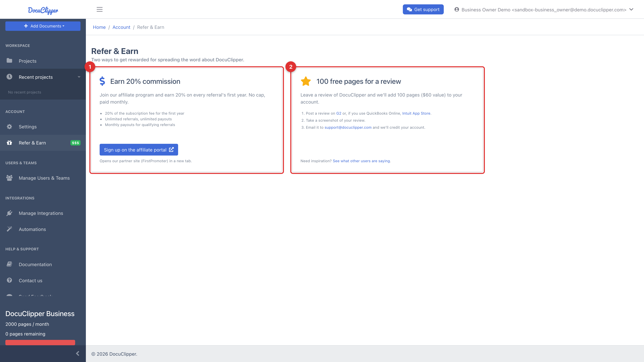Click the pages remaining progress bar
Viewport: 644px width, 362px height.
coord(40,342)
